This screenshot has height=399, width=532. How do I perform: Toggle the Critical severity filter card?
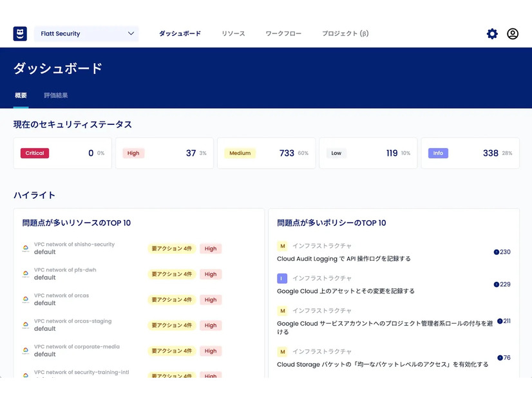[x=62, y=153]
